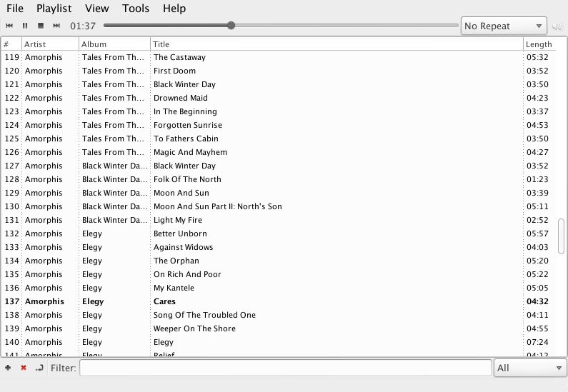Image resolution: width=568 pixels, height=392 pixels.
Task: Select track Weeper On The Shore
Action: 279,328
